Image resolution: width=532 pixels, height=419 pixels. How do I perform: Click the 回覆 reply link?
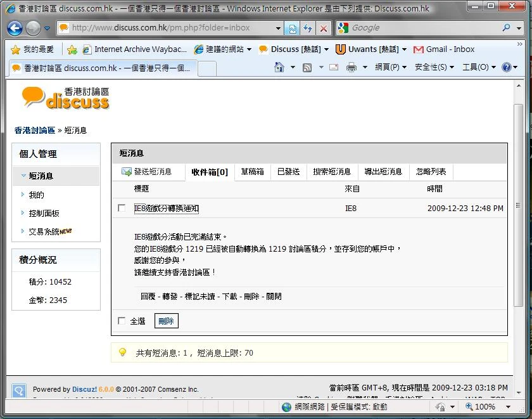(x=148, y=297)
